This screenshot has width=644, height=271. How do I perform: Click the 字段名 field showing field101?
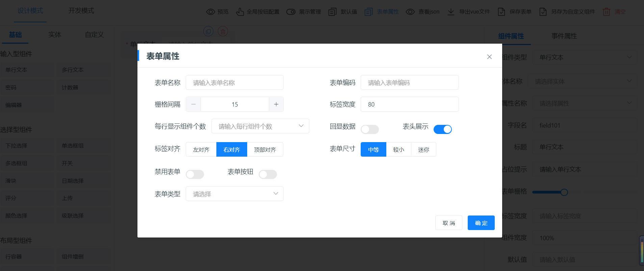[x=585, y=125]
